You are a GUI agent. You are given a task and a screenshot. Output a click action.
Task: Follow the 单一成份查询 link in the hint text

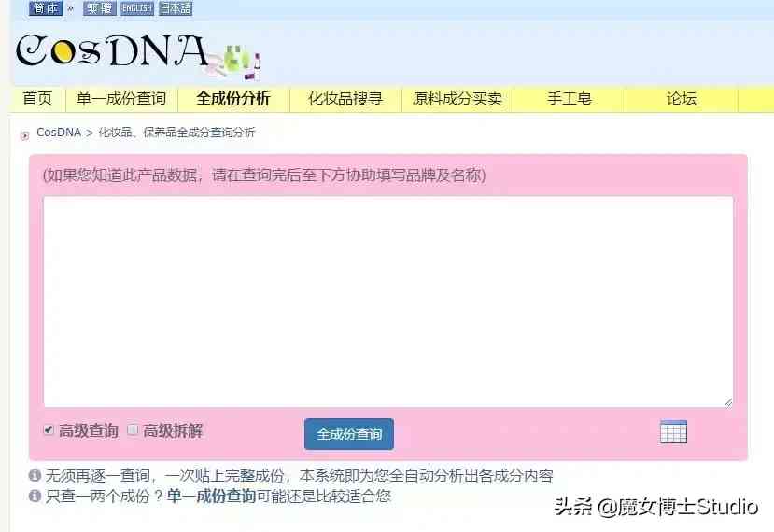coord(211,496)
